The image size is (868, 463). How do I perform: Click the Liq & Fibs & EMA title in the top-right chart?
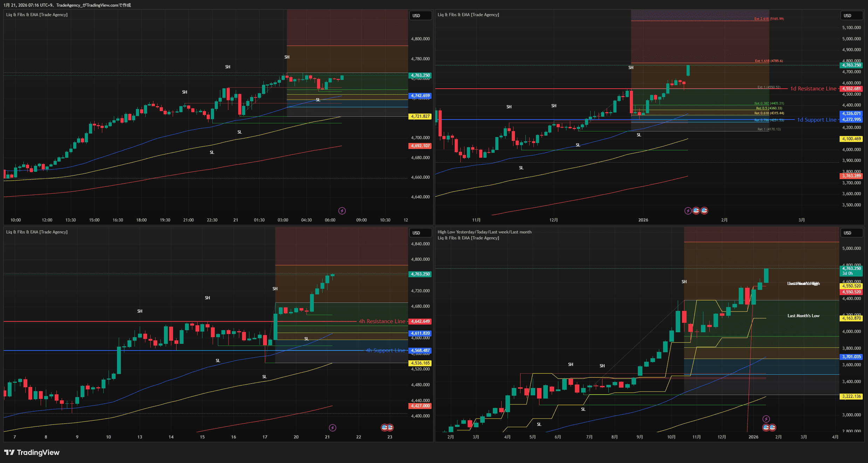pyautogui.click(x=468, y=15)
